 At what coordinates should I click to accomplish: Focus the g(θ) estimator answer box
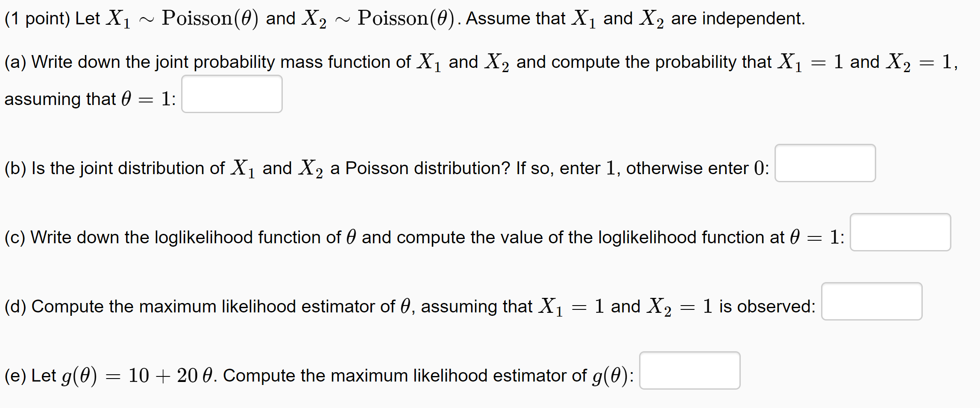(x=690, y=371)
